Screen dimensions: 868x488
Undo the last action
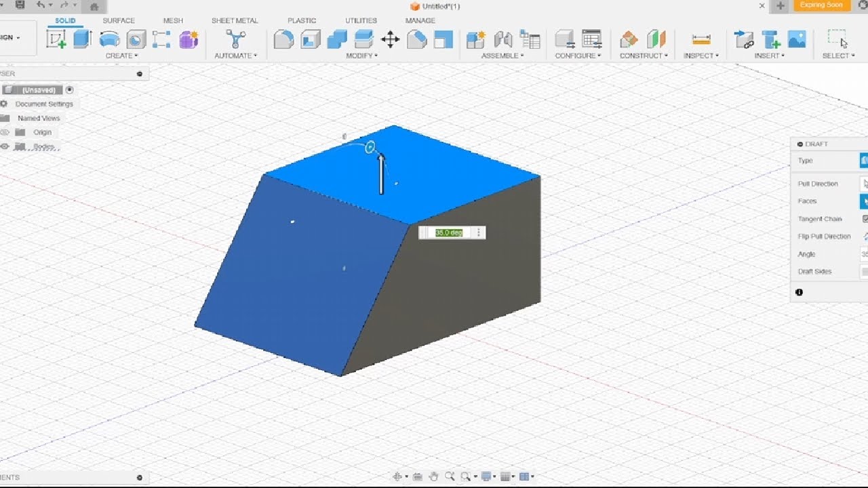41,5
